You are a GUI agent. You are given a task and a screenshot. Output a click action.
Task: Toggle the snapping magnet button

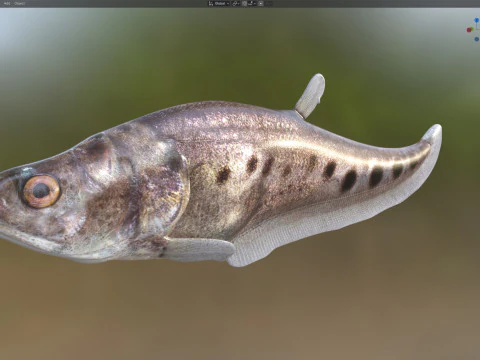(x=244, y=4)
